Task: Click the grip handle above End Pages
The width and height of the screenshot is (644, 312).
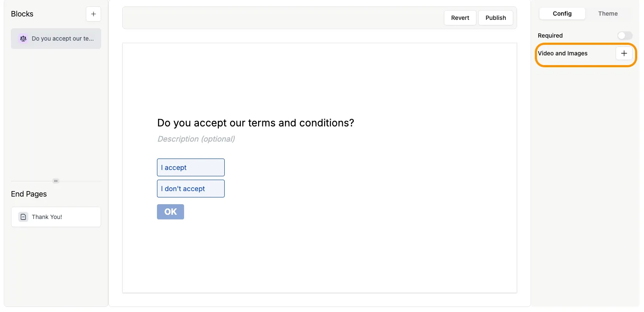Action: point(56,181)
